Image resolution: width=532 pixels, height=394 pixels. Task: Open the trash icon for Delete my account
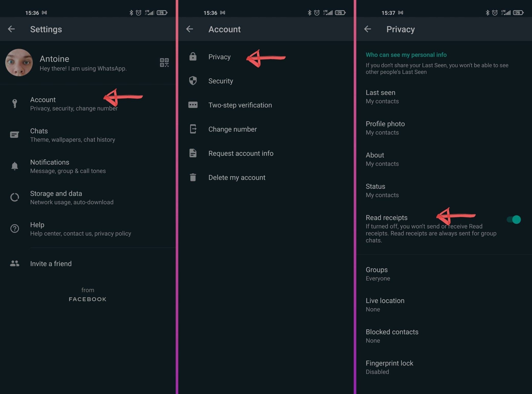tap(193, 177)
